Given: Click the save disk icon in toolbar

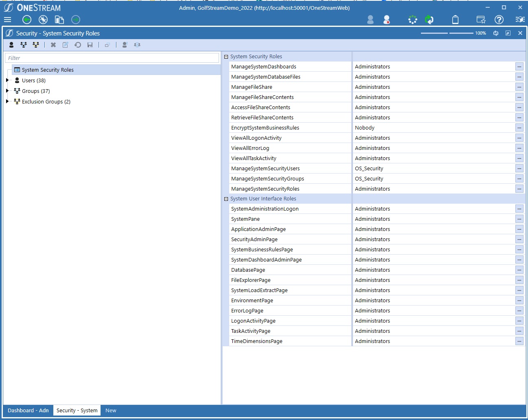Looking at the screenshot, I should pyautogui.click(x=90, y=45).
